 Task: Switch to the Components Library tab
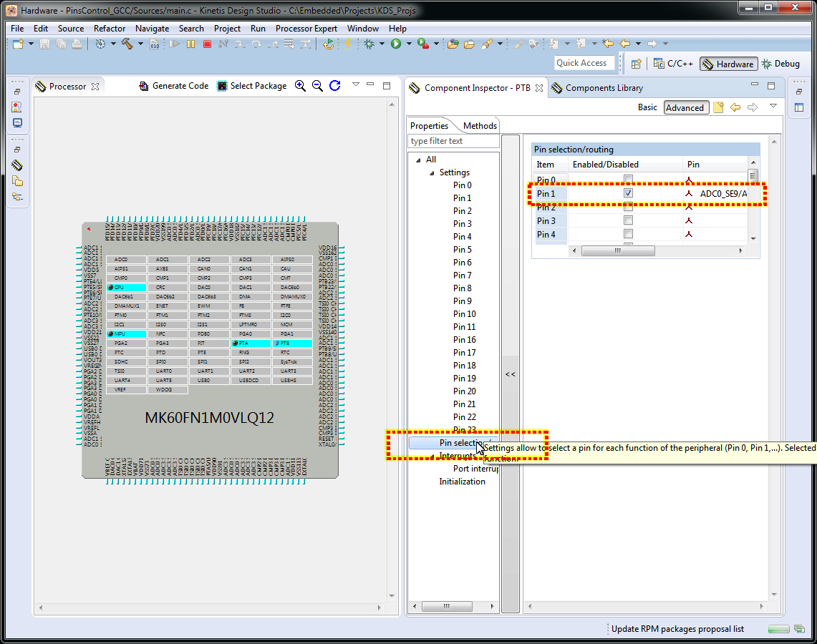pyautogui.click(x=604, y=88)
